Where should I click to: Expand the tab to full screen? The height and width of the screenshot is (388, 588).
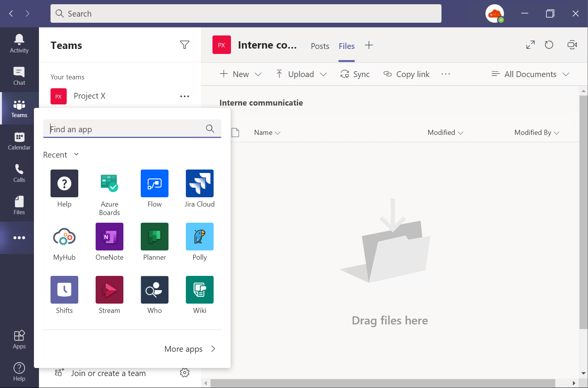tap(531, 45)
